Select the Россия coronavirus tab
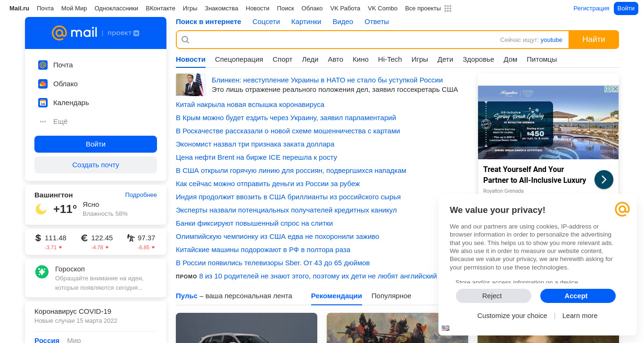Image resolution: width=644 pixels, height=343 pixels. pyautogui.click(x=47, y=340)
